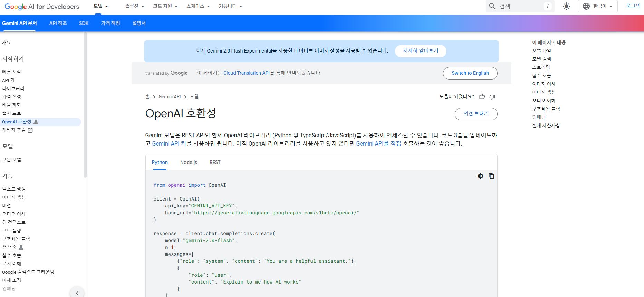Copy the code sample with copy icon
This screenshot has width=644, height=297.
(491, 176)
